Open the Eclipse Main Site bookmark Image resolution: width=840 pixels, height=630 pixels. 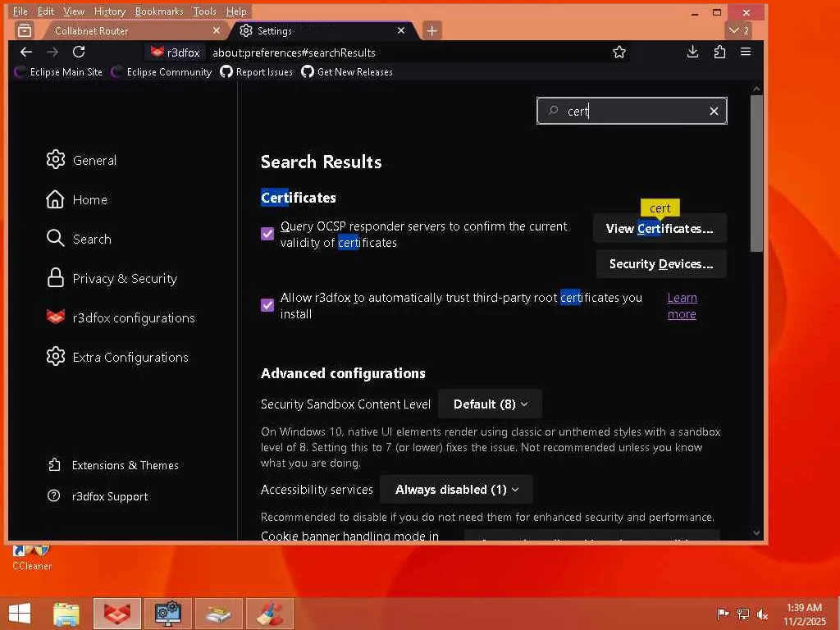[58, 72]
